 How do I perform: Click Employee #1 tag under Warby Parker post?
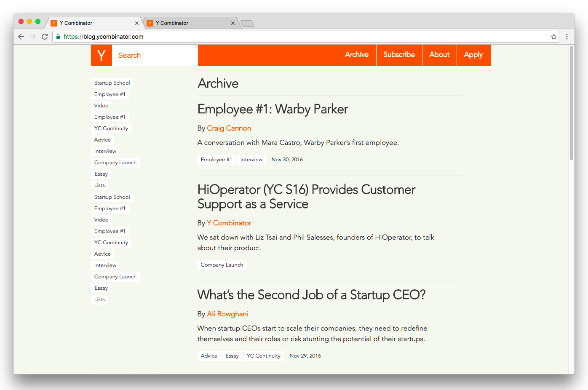(216, 160)
